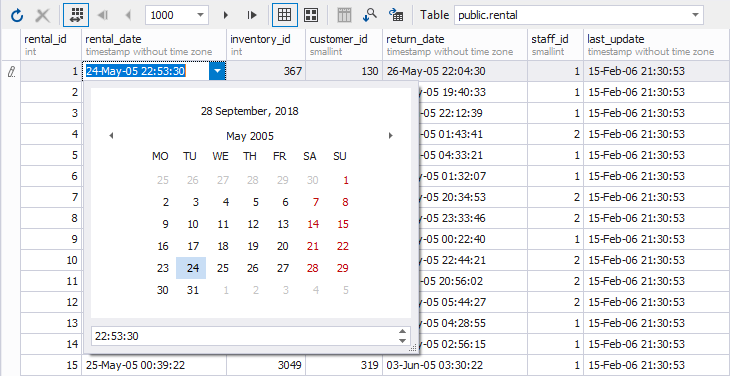
Task: Sort by return_date column header
Action: 455,45
